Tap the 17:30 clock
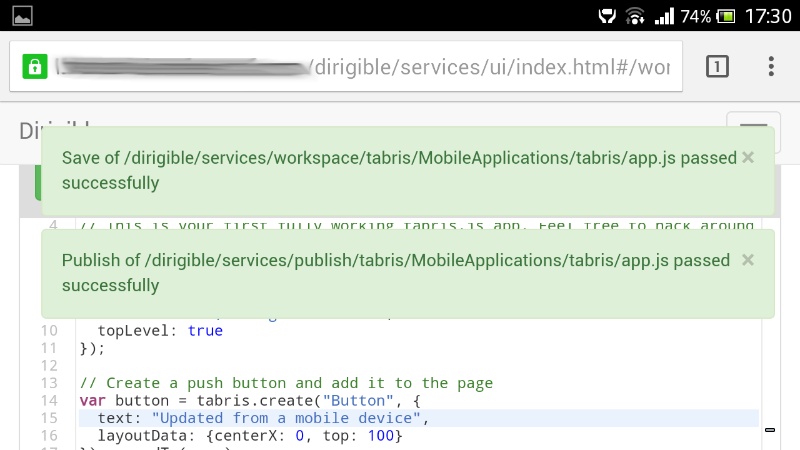The image size is (800, 450). pos(768,16)
